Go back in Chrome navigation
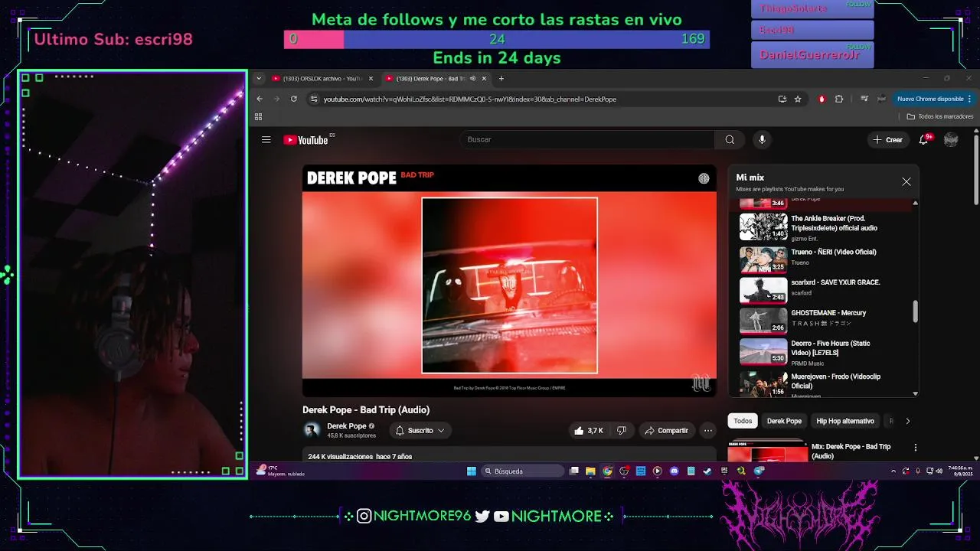 260,99
